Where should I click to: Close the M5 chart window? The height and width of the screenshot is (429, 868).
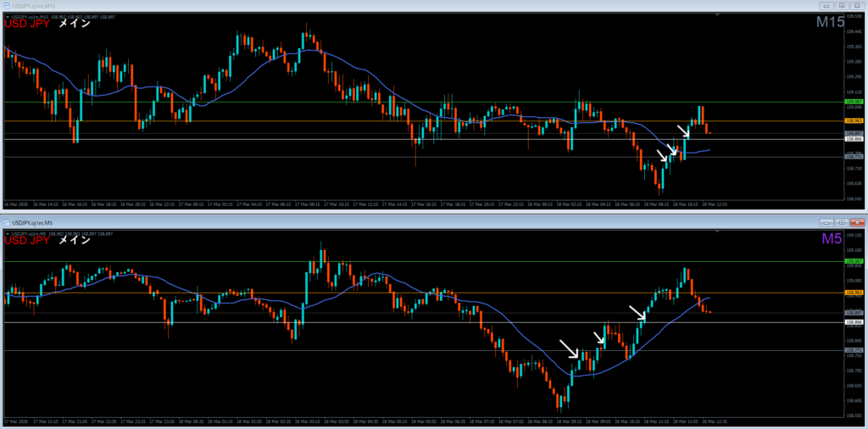[x=857, y=222]
